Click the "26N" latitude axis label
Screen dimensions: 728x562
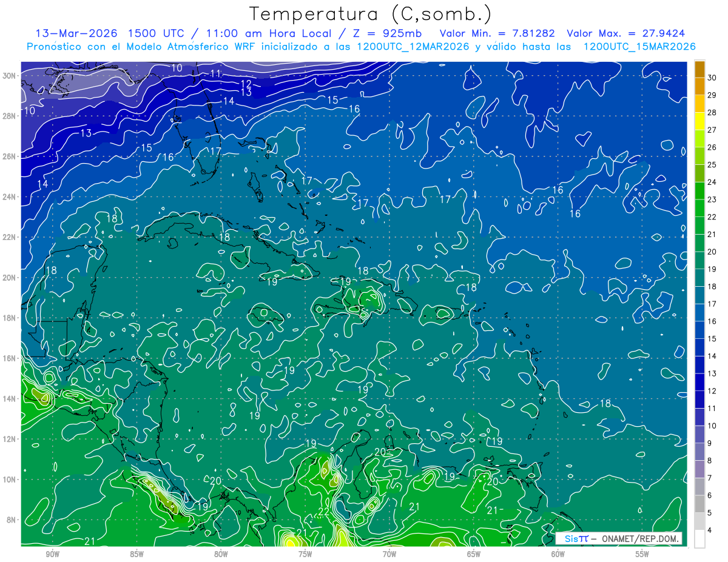[8, 156]
